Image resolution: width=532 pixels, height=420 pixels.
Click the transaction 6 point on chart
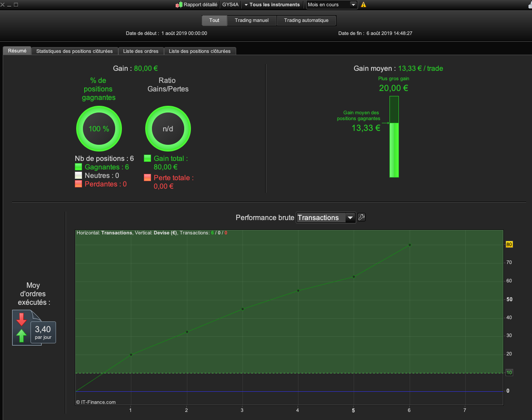(410, 245)
